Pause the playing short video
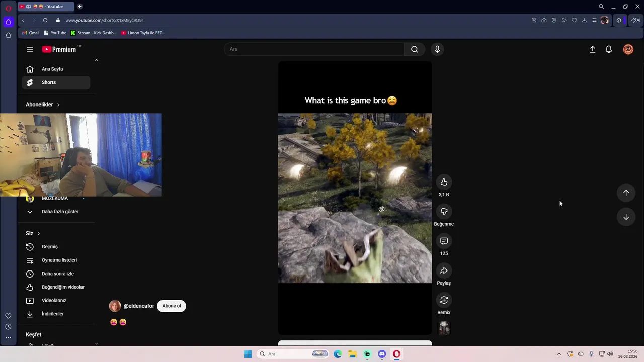This screenshot has width=644, height=362. tap(355, 198)
